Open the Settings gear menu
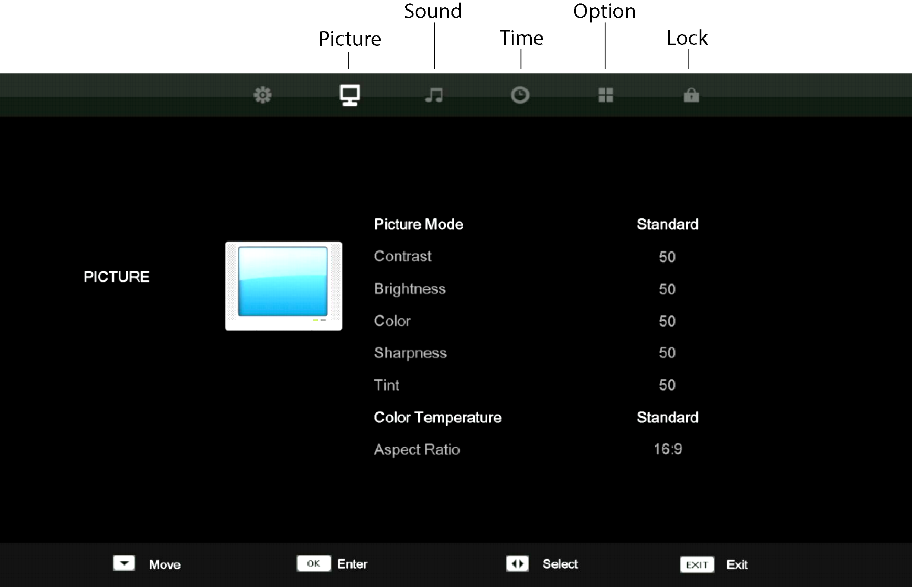912x588 pixels. click(262, 95)
